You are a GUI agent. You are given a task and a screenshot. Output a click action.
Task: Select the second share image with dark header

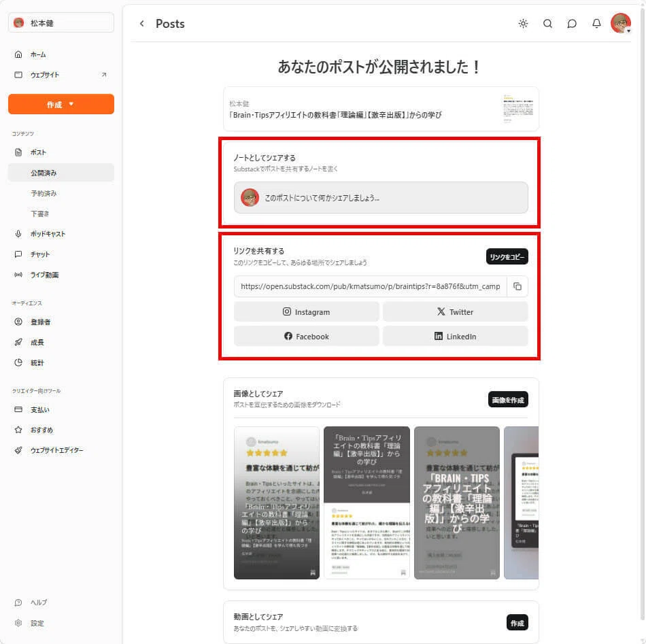(x=367, y=503)
